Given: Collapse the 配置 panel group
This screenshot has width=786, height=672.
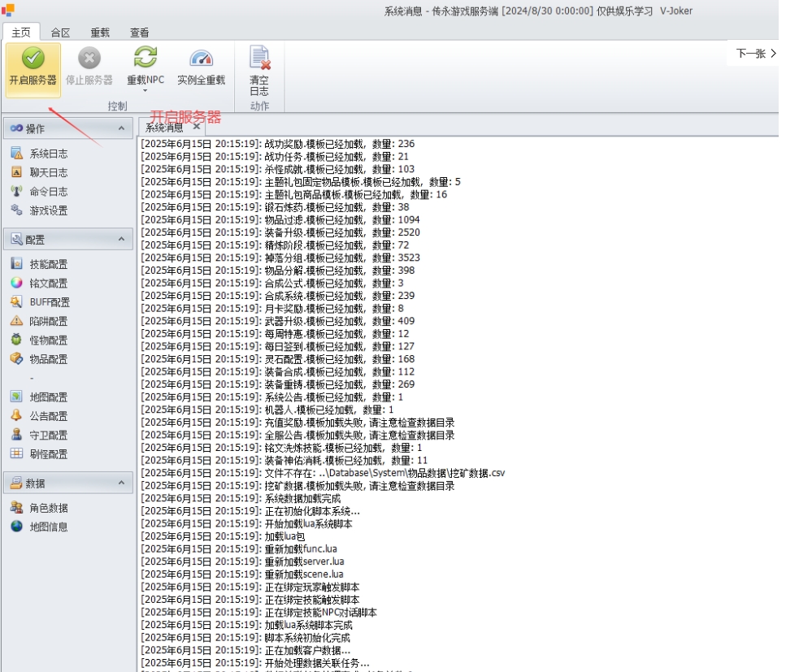Looking at the screenshot, I should coord(121,239).
